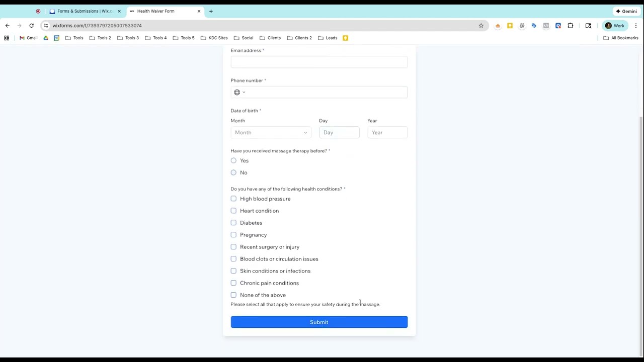Open the Work profile button
The image size is (644, 362).
click(615, 26)
